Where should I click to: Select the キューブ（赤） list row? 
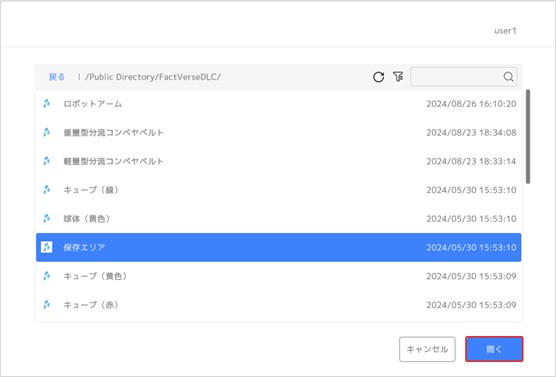pos(278,305)
